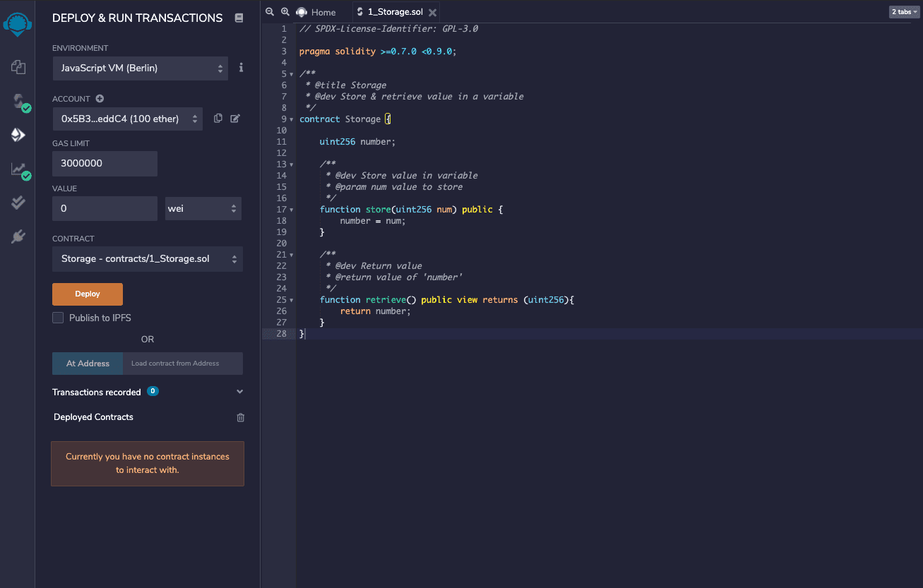The image size is (923, 588).
Task: Click the orange Deploy button
Action: (88, 294)
